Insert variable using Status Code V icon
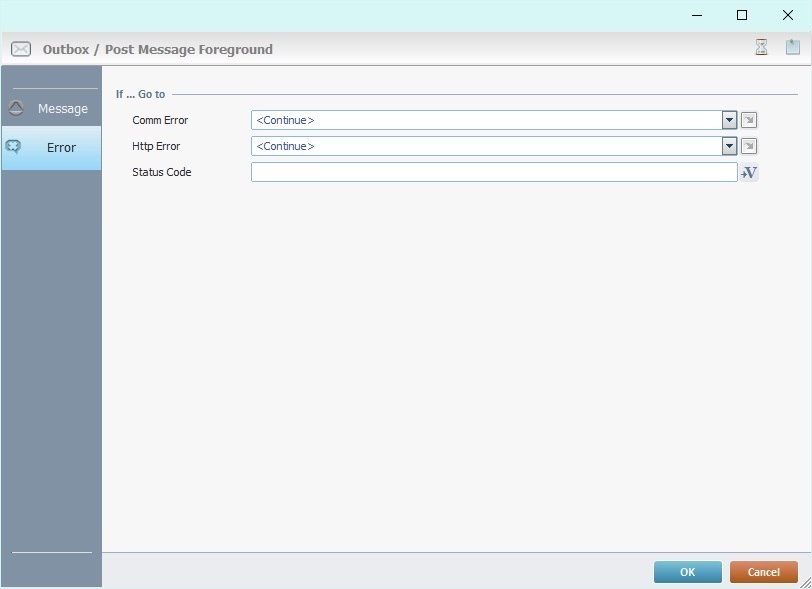 [749, 172]
